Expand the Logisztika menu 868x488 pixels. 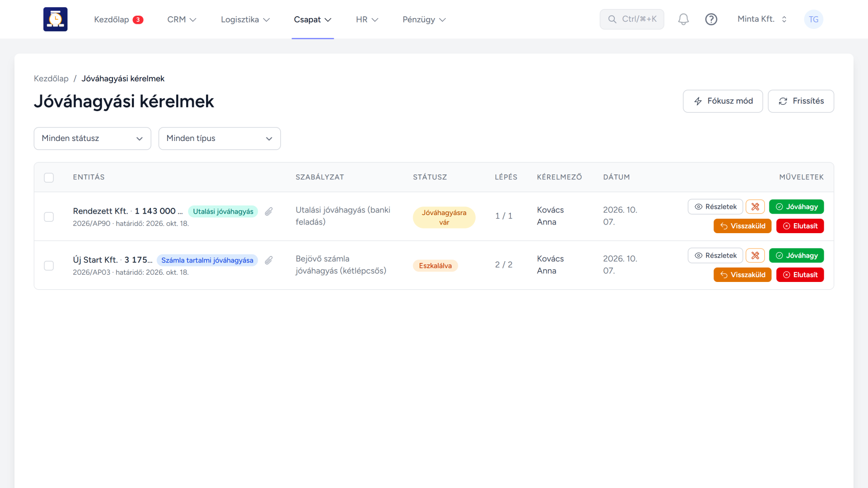click(245, 19)
